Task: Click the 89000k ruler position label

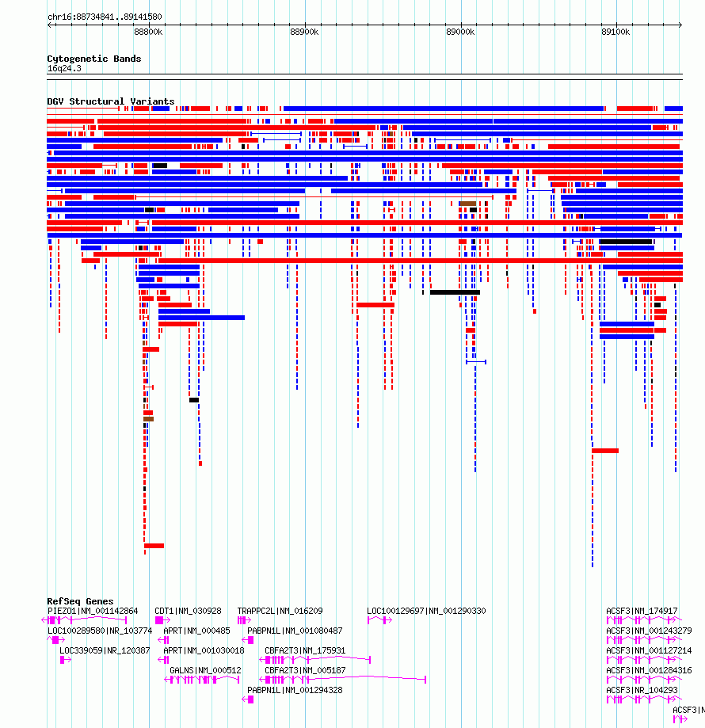Action: pos(460,32)
